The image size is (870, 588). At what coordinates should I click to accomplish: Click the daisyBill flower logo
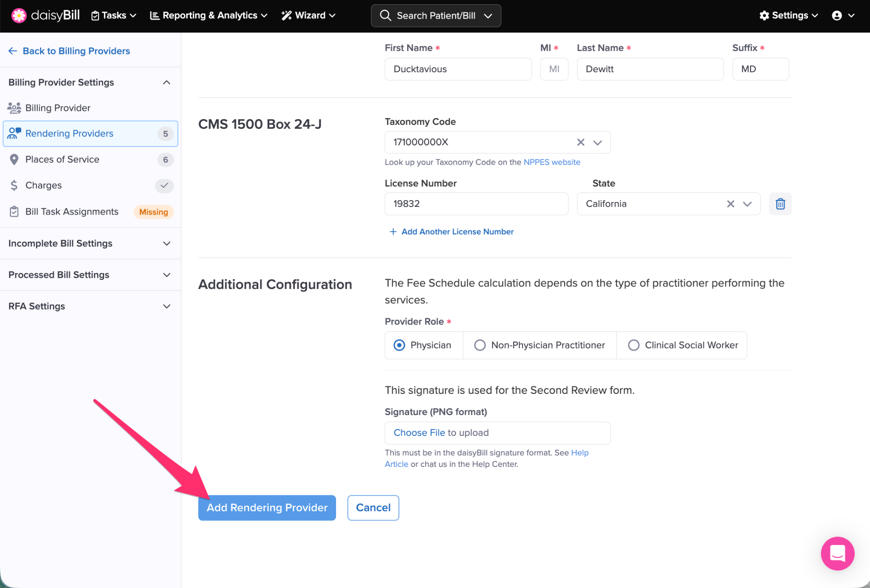[x=19, y=15]
